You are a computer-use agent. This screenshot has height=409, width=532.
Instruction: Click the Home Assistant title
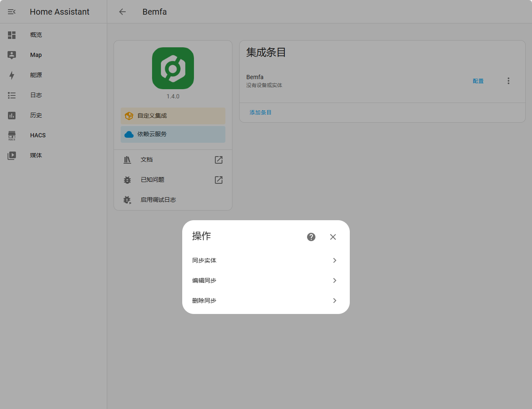[59, 12]
